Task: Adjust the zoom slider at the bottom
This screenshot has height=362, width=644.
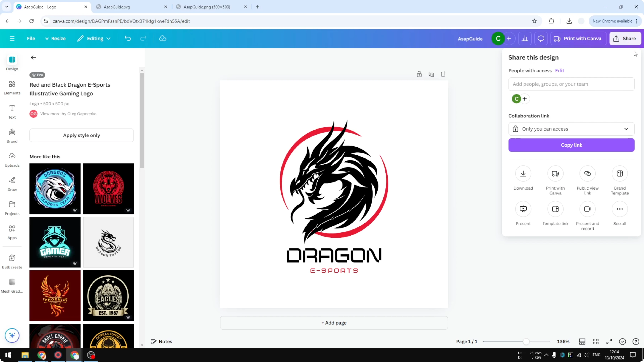Action: click(526, 342)
